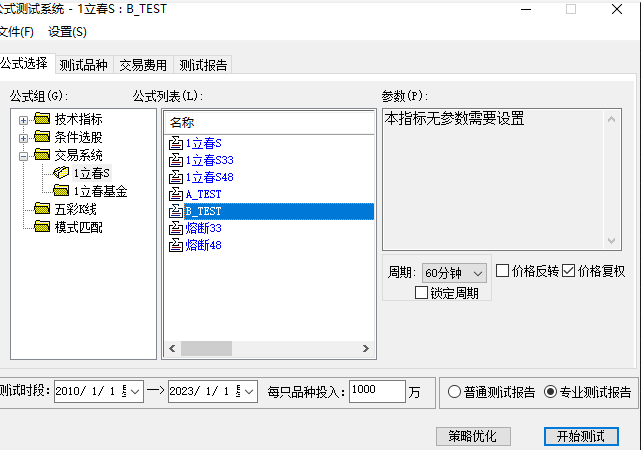Select the 五彩K线 tree item
The width and height of the screenshot is (641, 450).
click(76, 209)
